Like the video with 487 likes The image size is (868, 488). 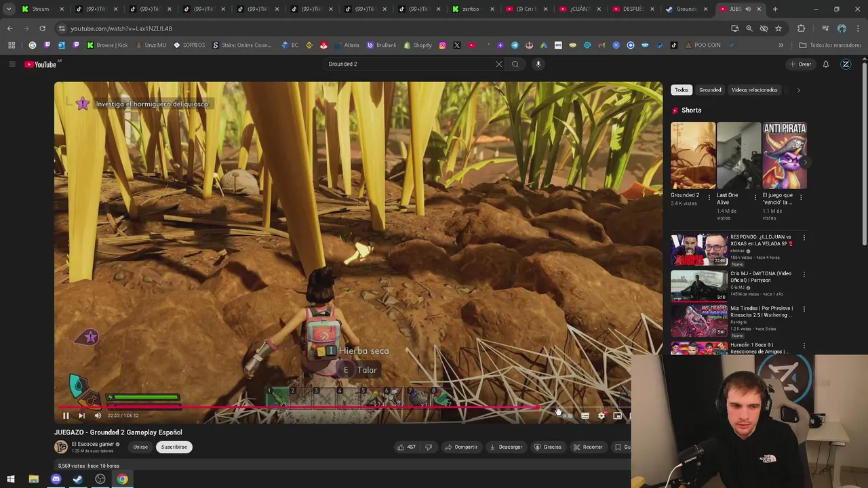(406, 447)
